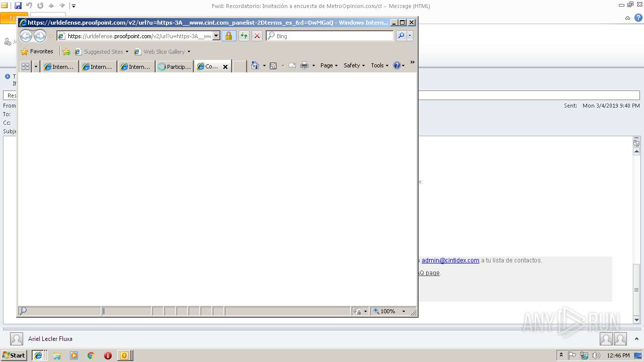Click Outlook taskbar icon
This screenshot has height=362, width=644.
pyautogui.click(x=124, y=355)
